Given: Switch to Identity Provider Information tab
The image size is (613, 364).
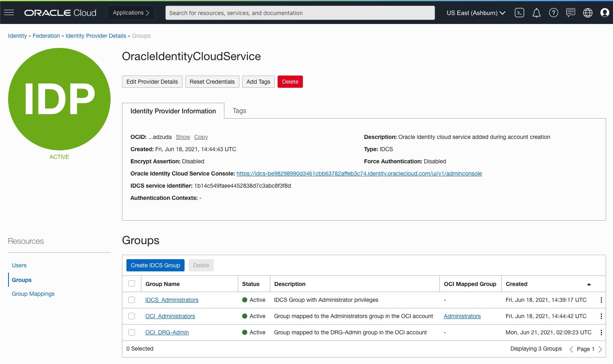Looking at the screenshot, I should [173, 111].
